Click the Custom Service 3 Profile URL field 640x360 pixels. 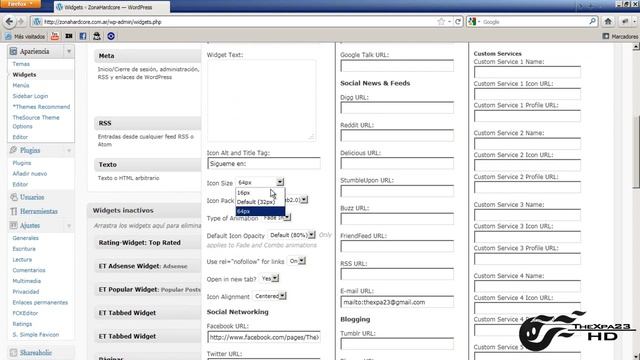(x=527, y=259)
